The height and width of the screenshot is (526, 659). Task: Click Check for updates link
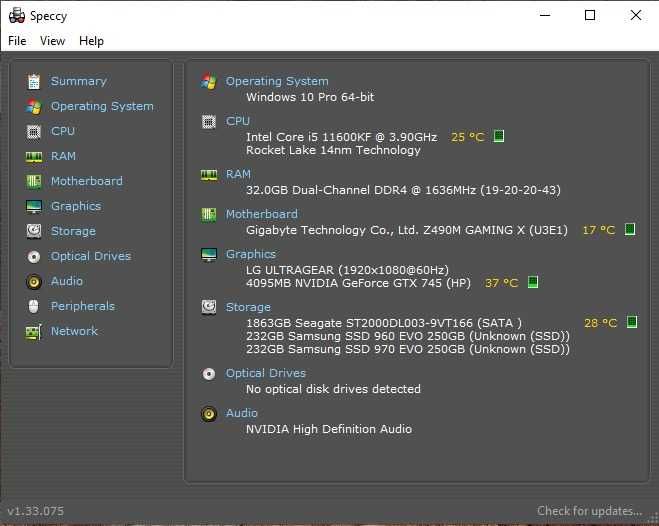click(x=589, y=511)
